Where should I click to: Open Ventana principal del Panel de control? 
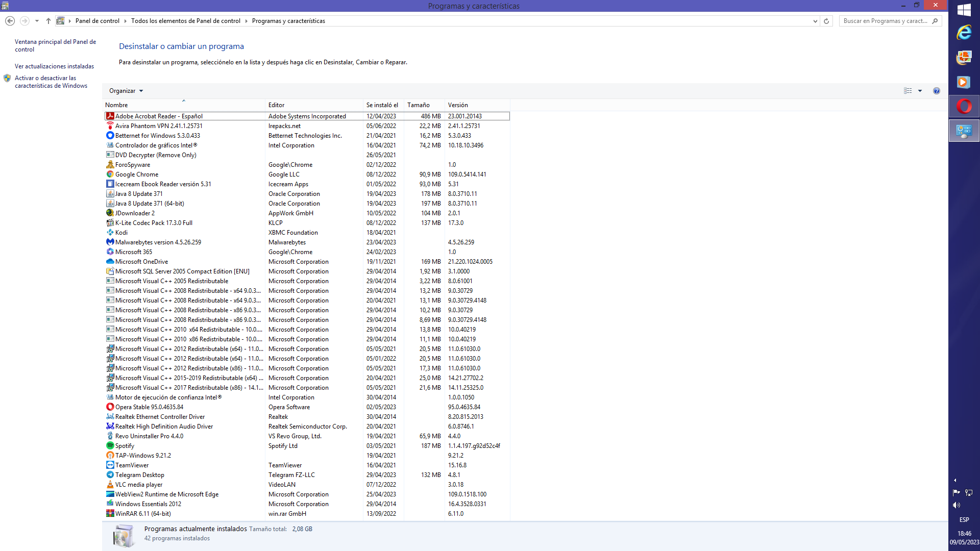(x=55, y=45)
